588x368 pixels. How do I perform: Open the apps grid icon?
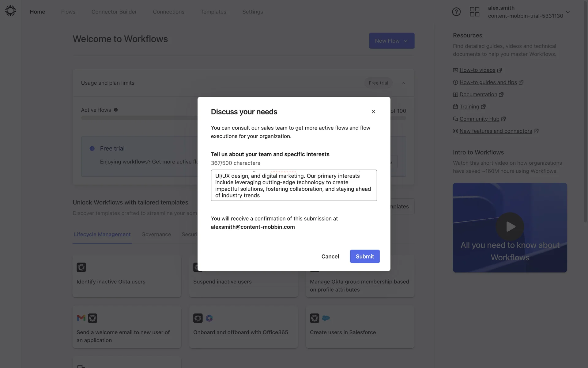coord(474,12)
